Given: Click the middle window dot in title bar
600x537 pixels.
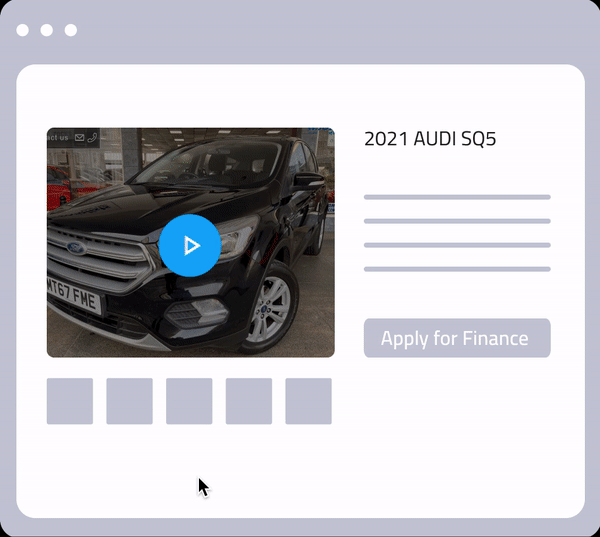Looking at the screenshot, I should click(x=47, y=30).
